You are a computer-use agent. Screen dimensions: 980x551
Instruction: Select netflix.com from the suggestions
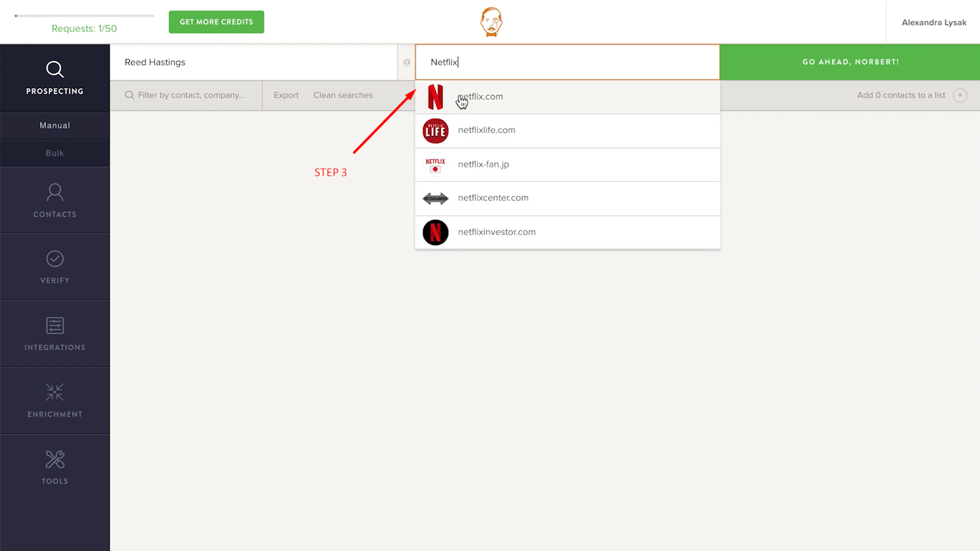(567, 97)
